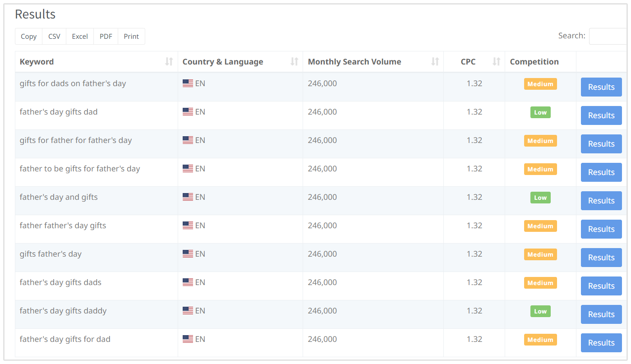Click Medium badge for 'gifts father's day'
This screenshot has height=364, width=631.
(x=540, y=254)
